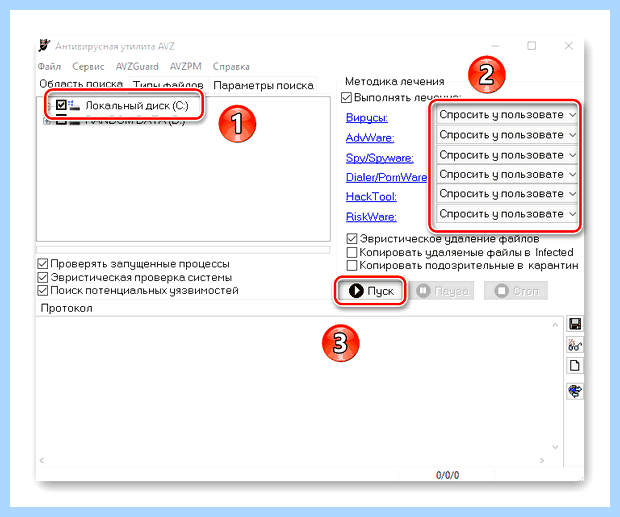Viewport: 620px width, 517px height.
Task: Click protocol scrollbar up arrow
Action: point(555,325)
